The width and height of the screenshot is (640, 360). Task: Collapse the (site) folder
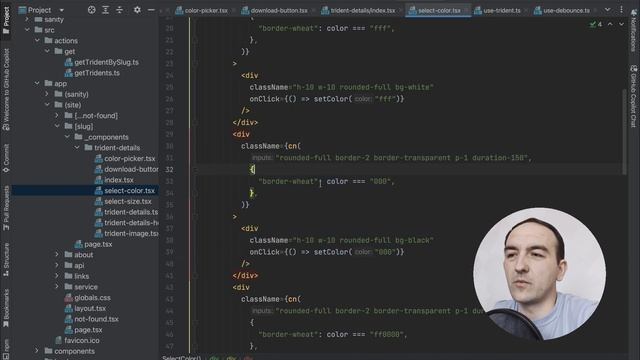(47, 105)
